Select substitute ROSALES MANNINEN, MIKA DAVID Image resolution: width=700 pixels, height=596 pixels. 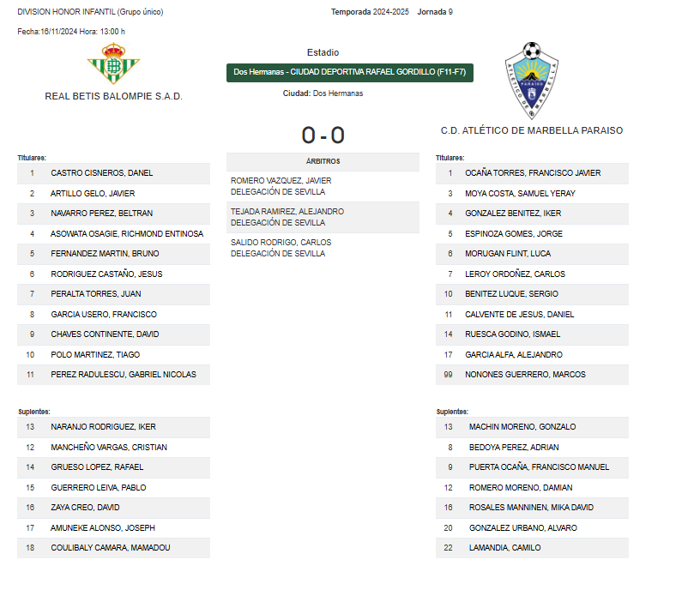531,508
